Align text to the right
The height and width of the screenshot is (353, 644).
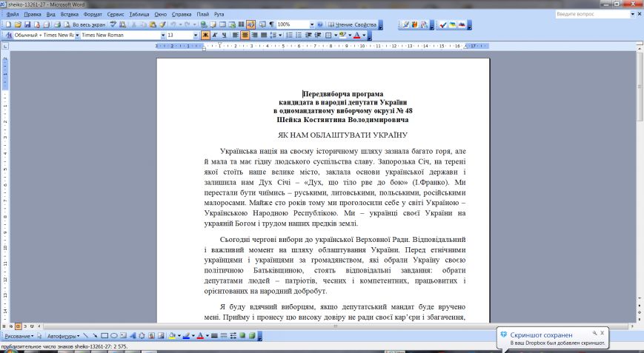[254, 36]
